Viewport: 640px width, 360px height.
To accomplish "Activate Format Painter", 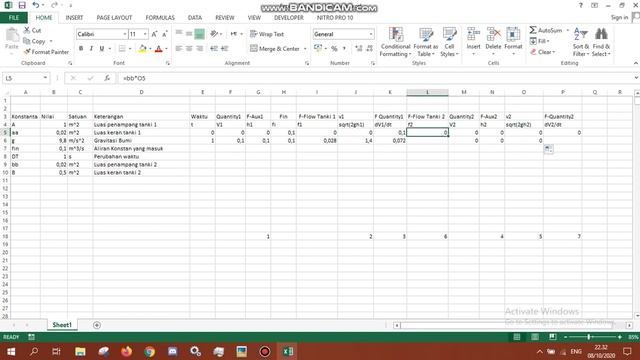I will 46,52.
